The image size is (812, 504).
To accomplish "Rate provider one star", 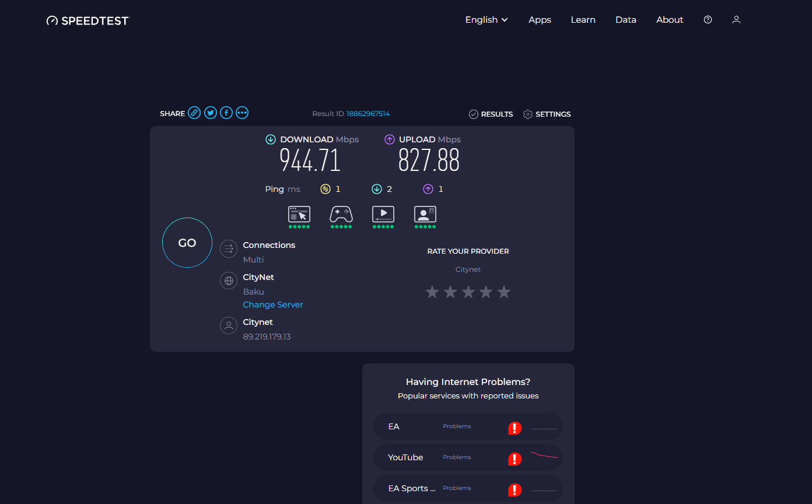I will pos(432,292).
